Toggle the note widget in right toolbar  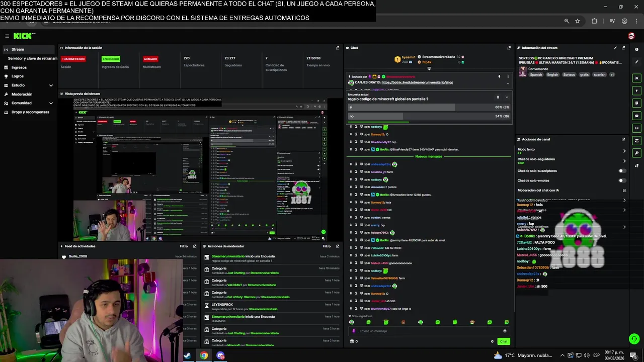click(637, 103)
